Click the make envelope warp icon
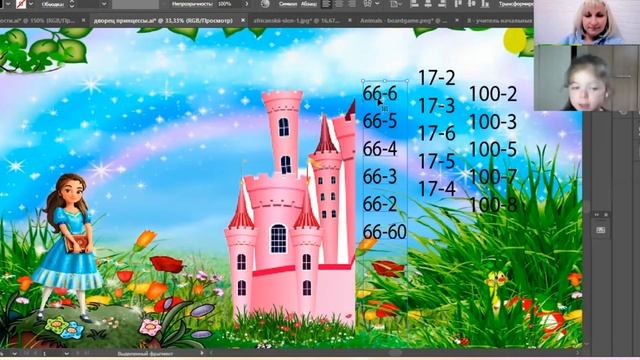Viewport: 640px width, 360px height. (368, 4)
